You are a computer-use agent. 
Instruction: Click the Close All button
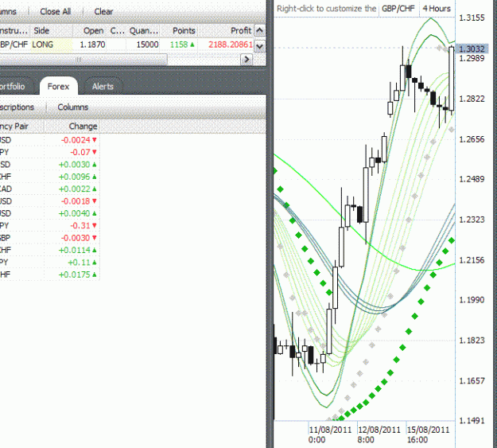coord(55,11)
